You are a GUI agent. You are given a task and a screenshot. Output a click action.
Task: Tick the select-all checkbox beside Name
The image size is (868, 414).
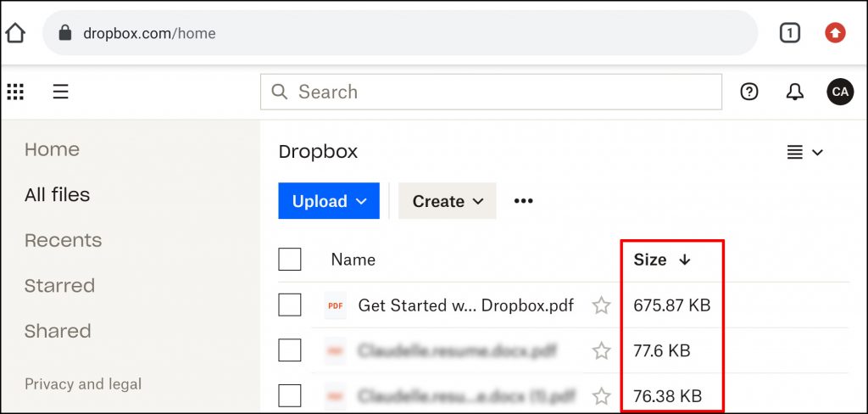[290, 260]
